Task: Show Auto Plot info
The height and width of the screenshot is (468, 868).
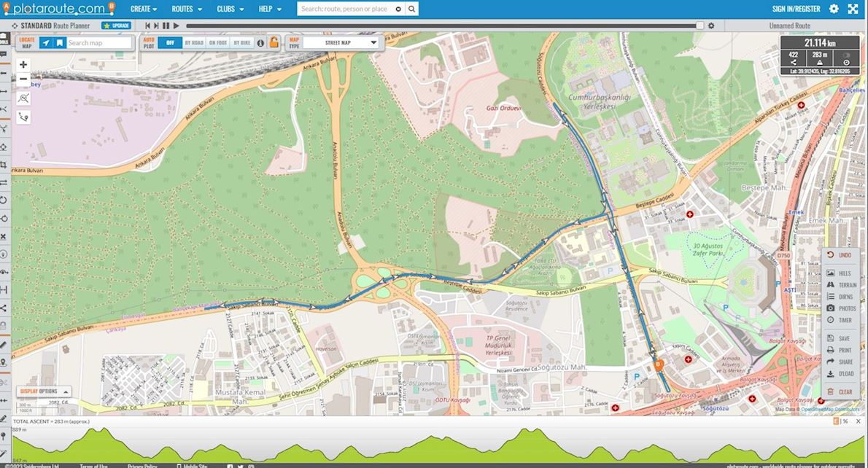Action: (x=260, y=42)
